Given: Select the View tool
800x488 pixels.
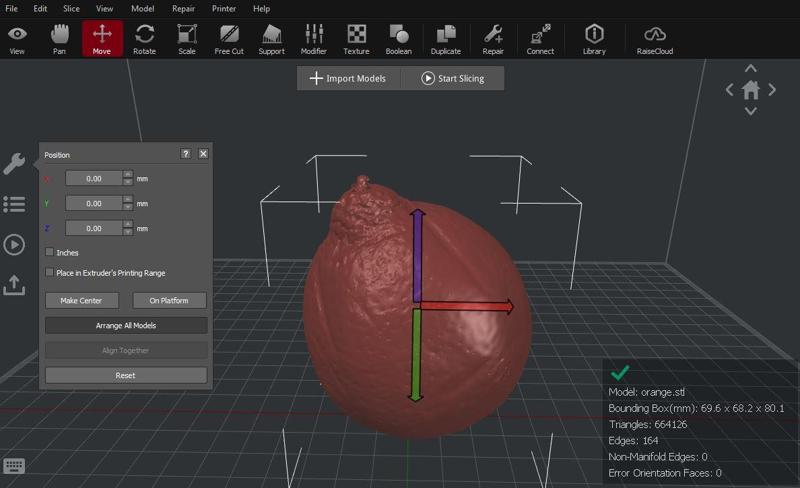Looking at the screenshot, I should pos(17,39).
